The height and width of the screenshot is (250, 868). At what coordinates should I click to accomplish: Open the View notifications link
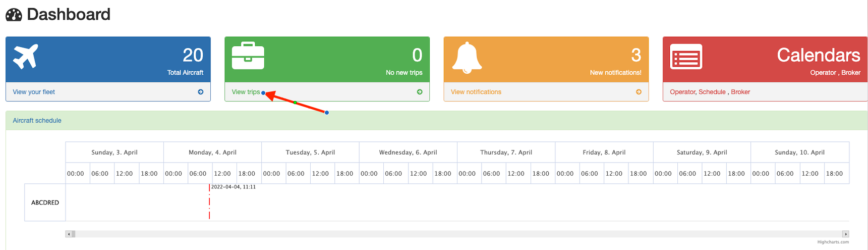pos(476,92)
